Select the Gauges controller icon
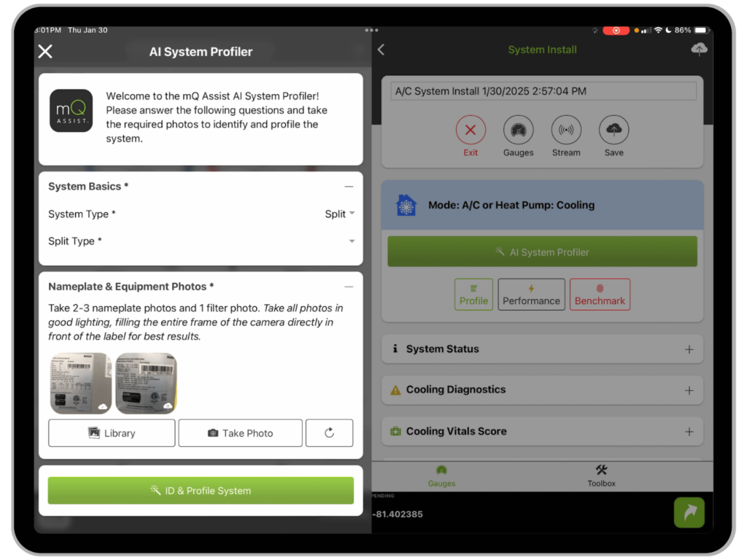Viewport: 747px width, 560px height. [x=518, y=131]
